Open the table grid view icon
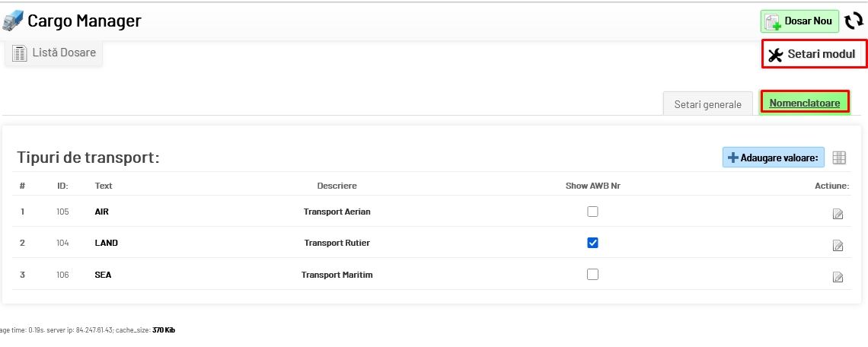 pyautogui.click(x=839, y=158)
